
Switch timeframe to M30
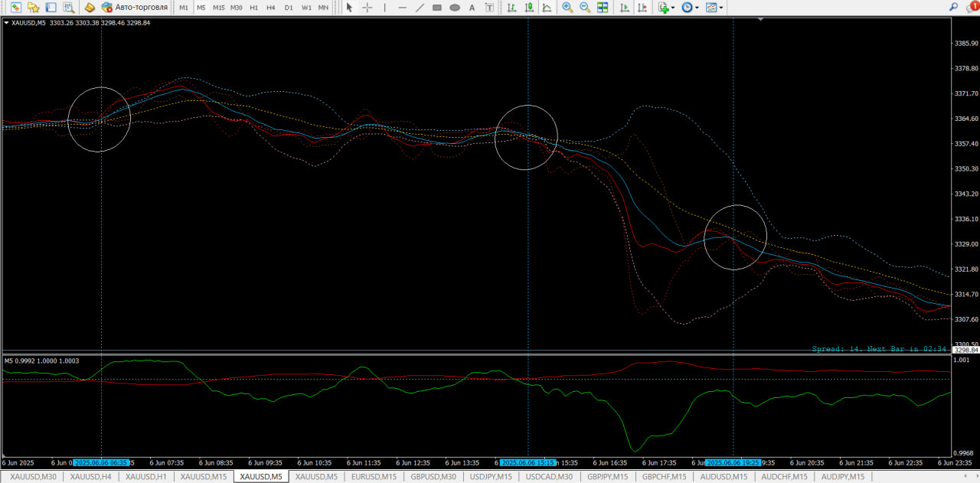237,8
